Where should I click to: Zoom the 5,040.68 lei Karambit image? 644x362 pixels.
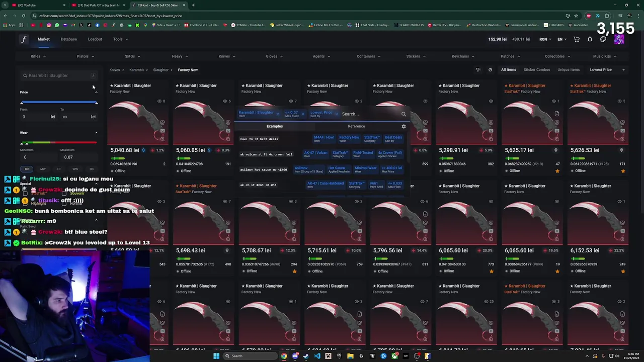click(x=162, y=138)
